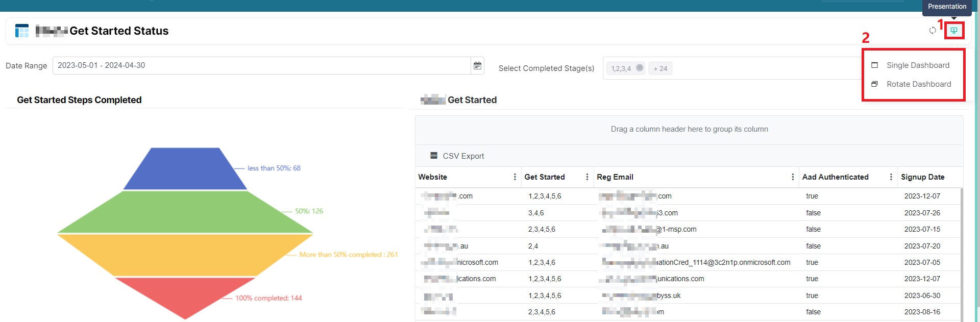
Task: Choose Rotate Dashboard from the menu
Action: pos(919,84)
